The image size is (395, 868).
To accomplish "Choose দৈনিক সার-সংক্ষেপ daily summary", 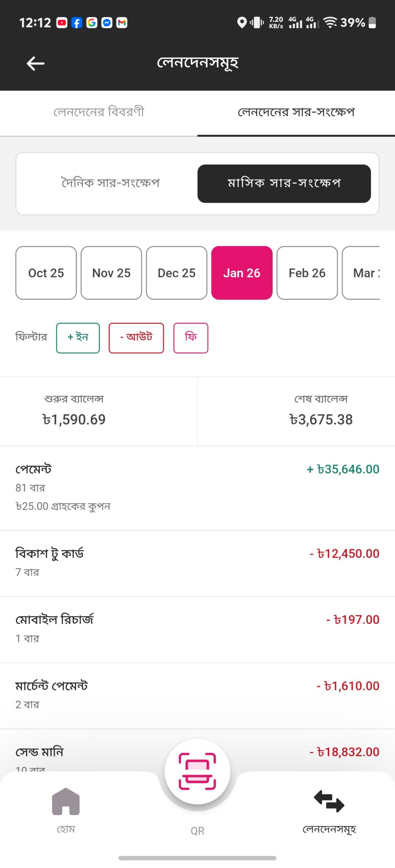I will [x=110, y=183].
